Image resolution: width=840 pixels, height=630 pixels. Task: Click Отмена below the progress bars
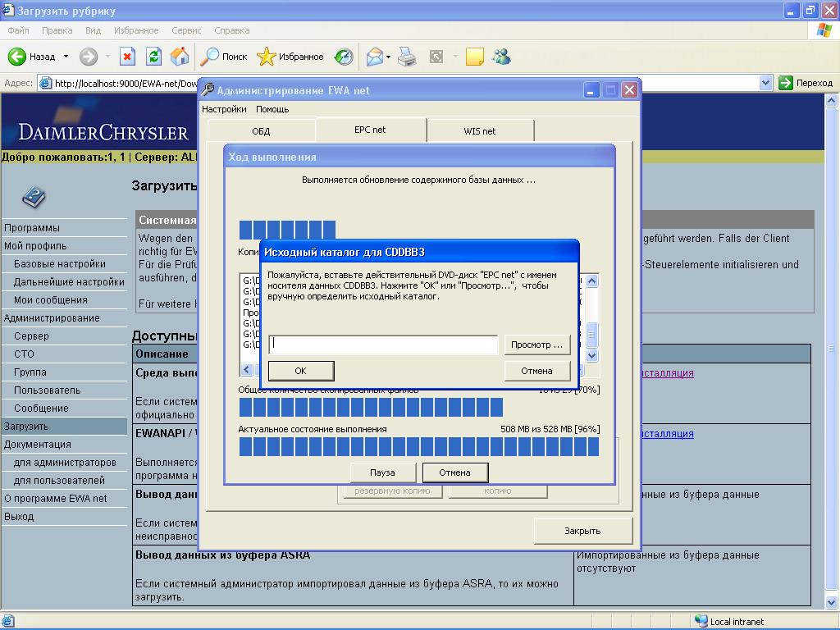tap(454, 472)
